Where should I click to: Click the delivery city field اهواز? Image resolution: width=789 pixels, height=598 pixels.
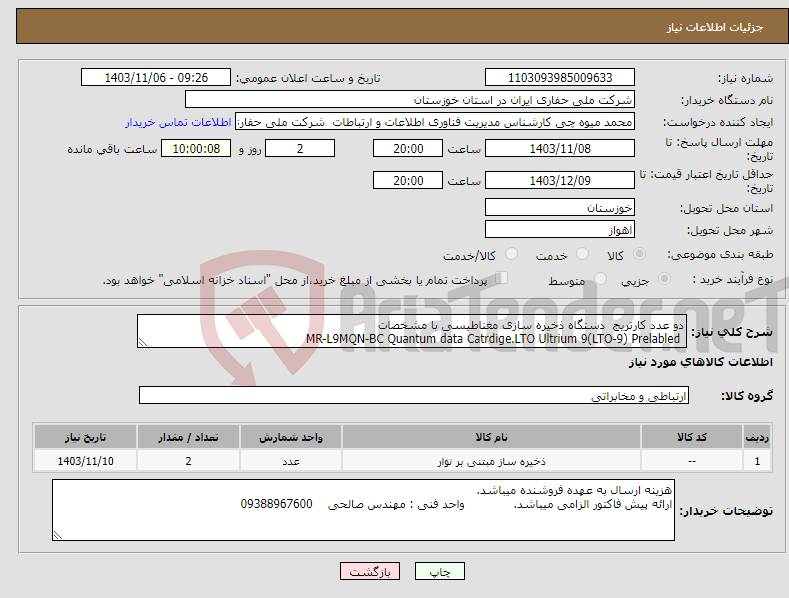pyautogui.click(x=560, y=230)
